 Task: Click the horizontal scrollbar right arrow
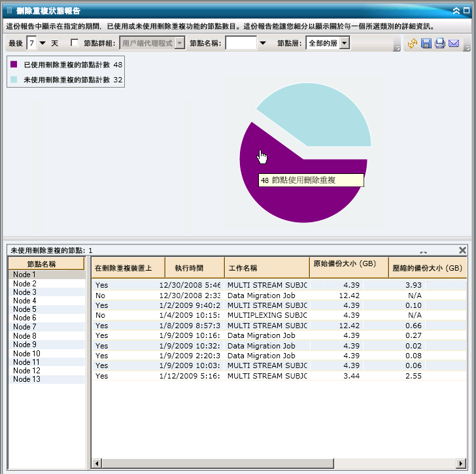point(461,464)
